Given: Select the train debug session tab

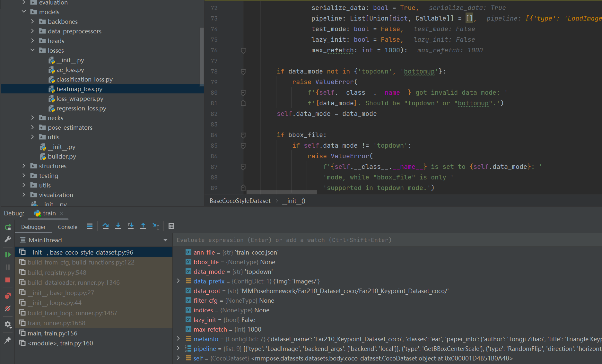Looking at the screenshot, I should 49,213.
